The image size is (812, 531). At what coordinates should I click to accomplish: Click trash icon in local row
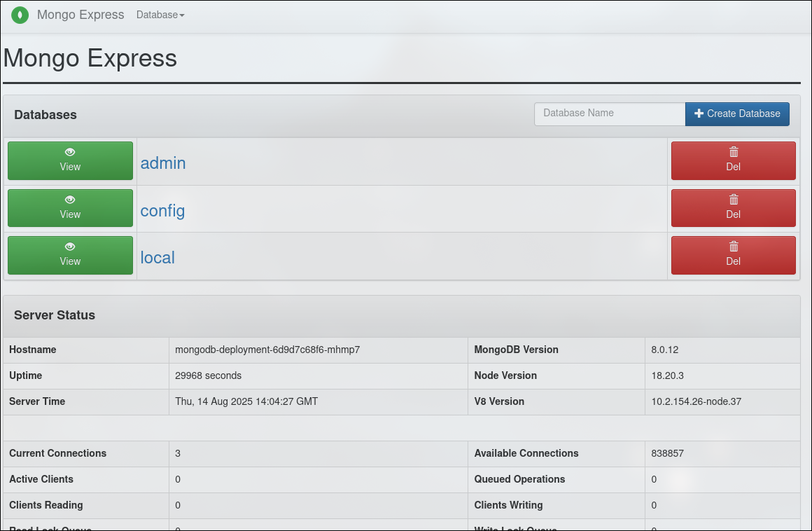(x=734, y=247)
